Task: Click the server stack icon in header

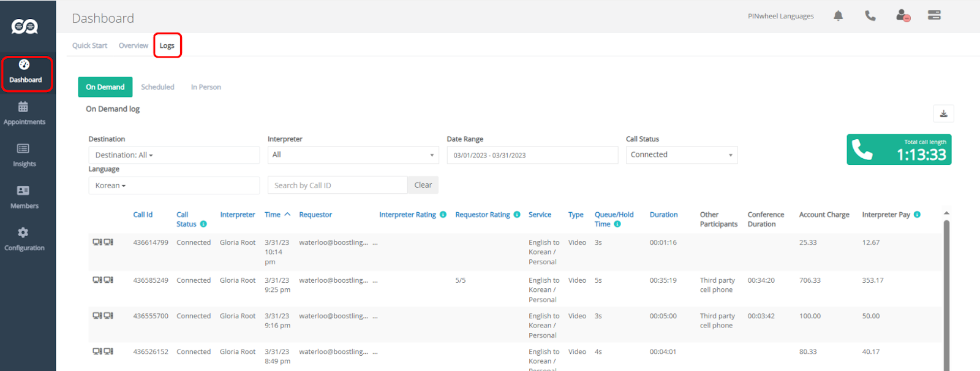Action: pyautogui.click(x=934, y=15)
